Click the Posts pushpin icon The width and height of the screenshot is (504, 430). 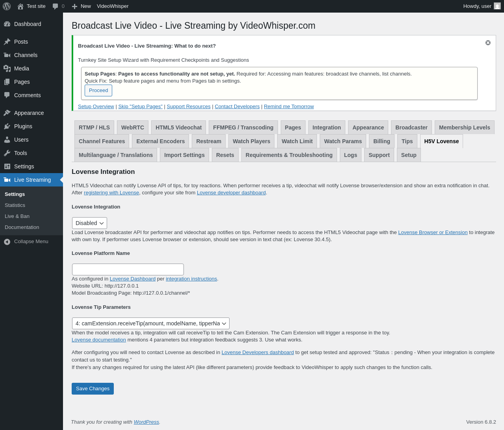coord(7,42)
